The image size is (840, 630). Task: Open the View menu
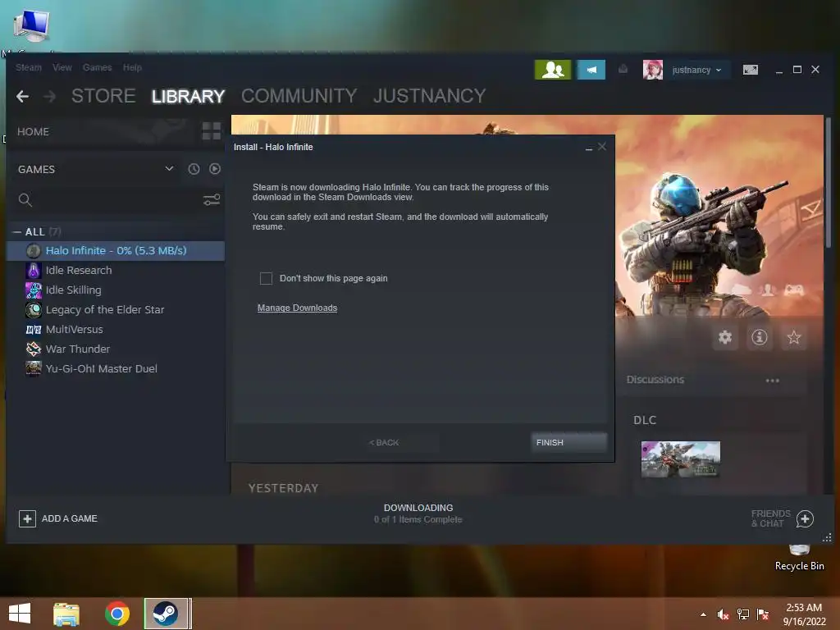point(62,67)
